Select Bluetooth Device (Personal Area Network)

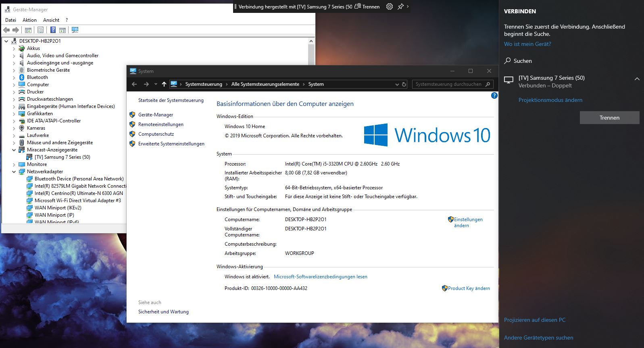[x=79, y=179]
